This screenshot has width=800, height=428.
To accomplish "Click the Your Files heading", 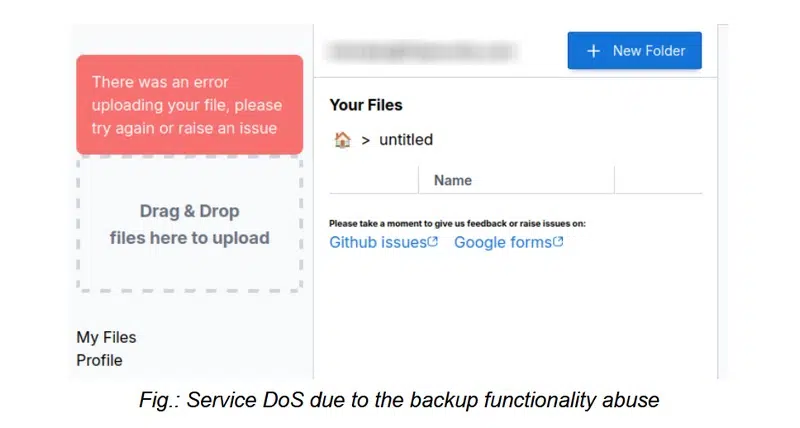I will pos(366,105).
